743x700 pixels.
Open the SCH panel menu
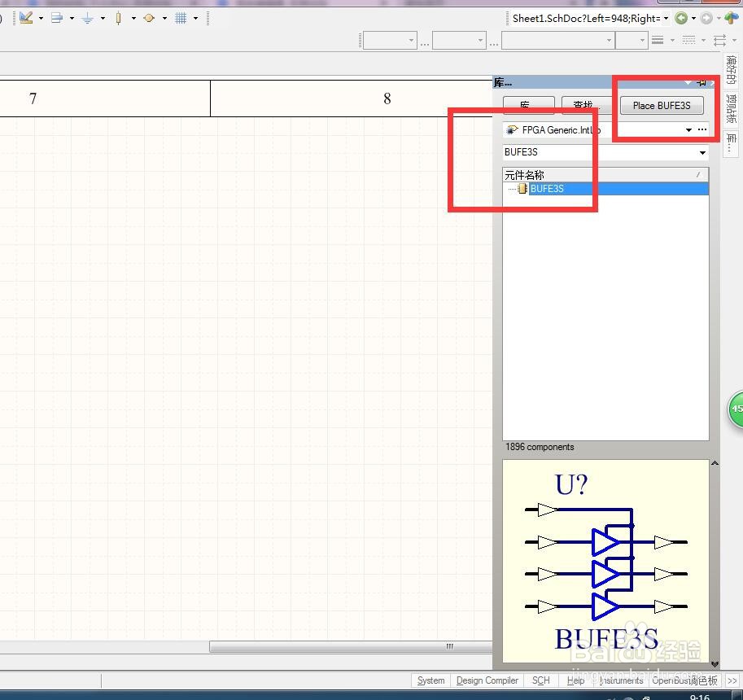pyautogui.click(x=540, y=680)
